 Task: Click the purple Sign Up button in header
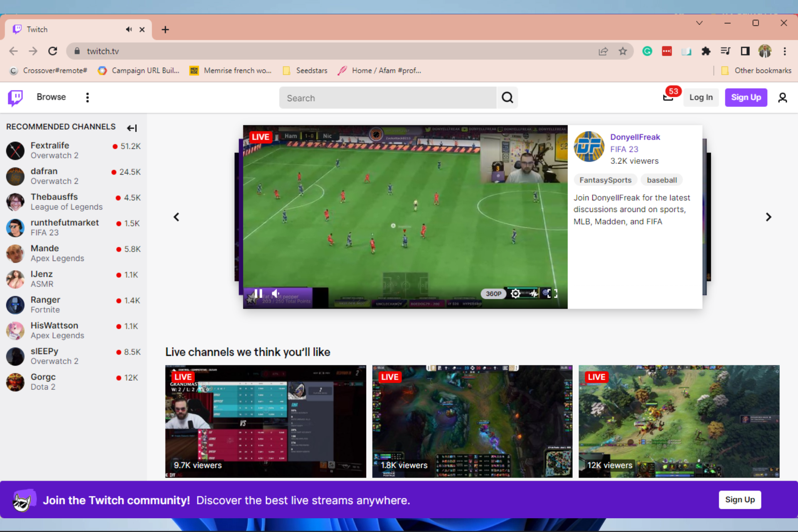tap(746, 98)
